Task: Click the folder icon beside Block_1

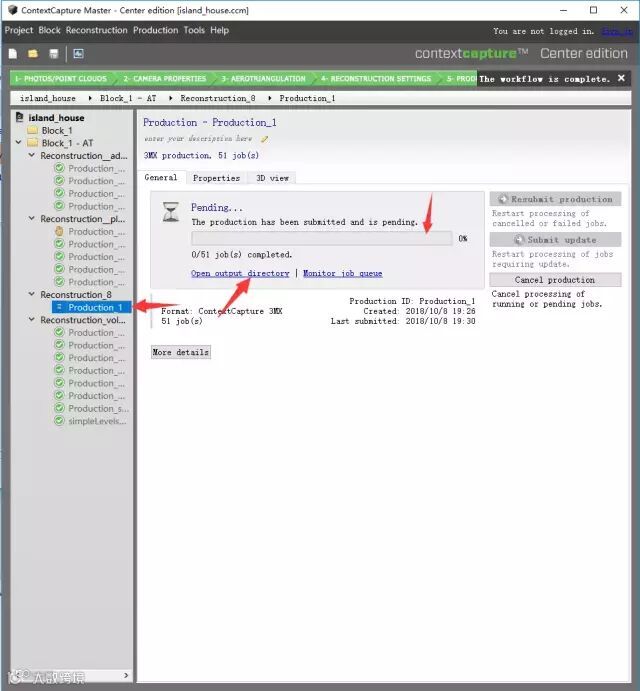Action: [33, 130]
